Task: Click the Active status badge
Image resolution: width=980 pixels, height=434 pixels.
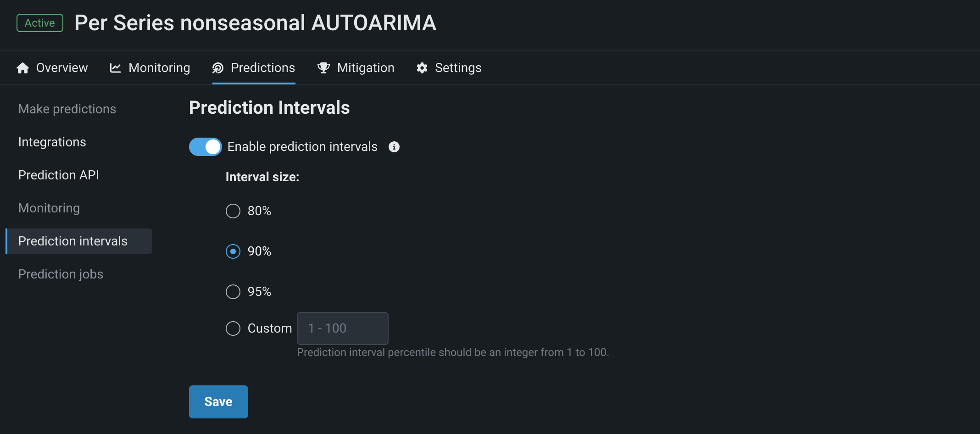Action: click(40, 23)
